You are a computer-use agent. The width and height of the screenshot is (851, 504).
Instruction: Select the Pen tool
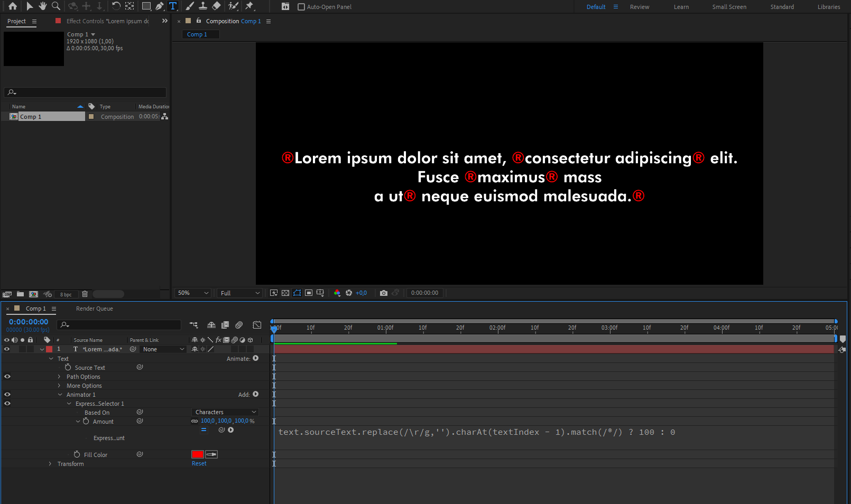coord(159,6)
